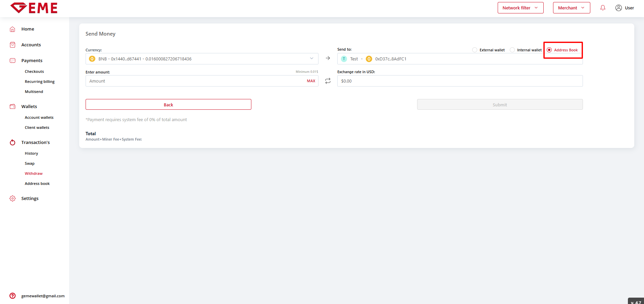Click the Transaction's circular icon
The width and height of the screenshot is (644, 304).
point(12,142)
